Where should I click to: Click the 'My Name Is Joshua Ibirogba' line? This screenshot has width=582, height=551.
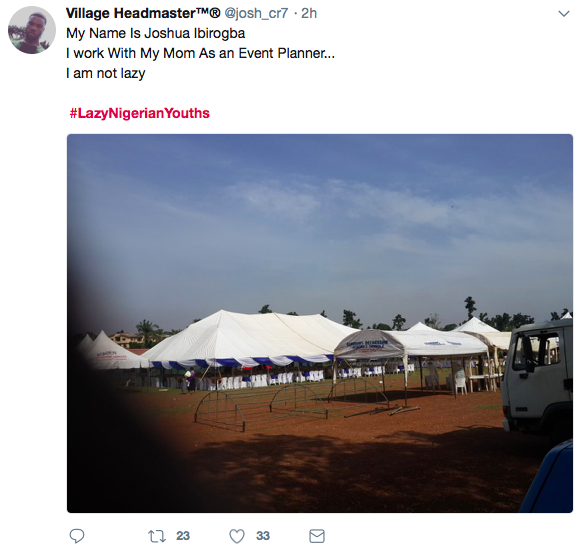click(156, 33)
